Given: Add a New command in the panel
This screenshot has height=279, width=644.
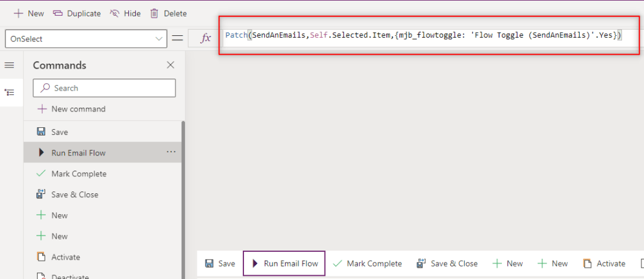Looking at the screenshot, I should (x=71, y=109).
